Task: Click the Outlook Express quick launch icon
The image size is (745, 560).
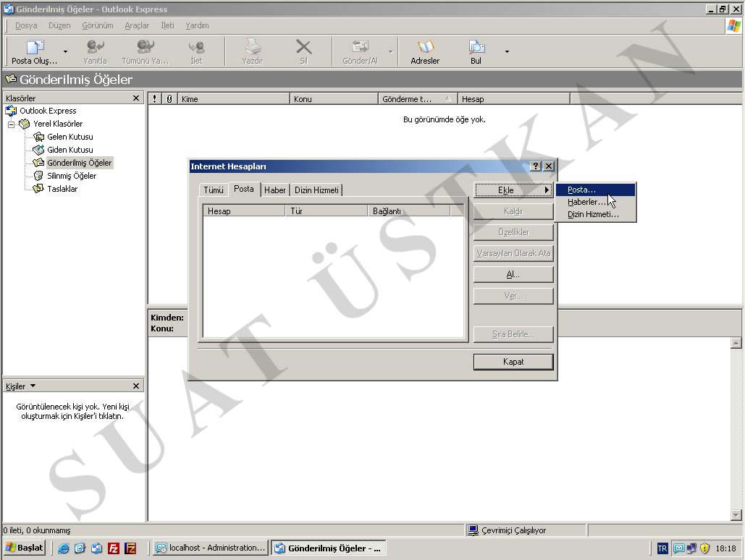Action: (x=96, y=548)
